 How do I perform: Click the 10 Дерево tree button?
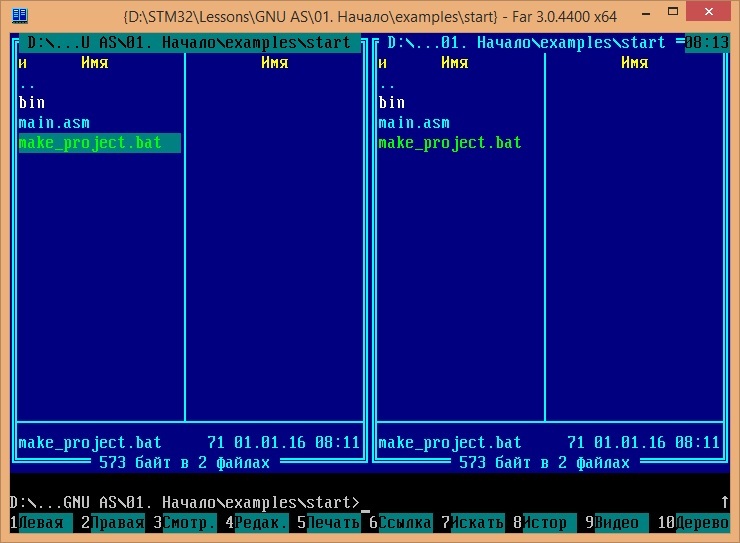click(693, 523)
